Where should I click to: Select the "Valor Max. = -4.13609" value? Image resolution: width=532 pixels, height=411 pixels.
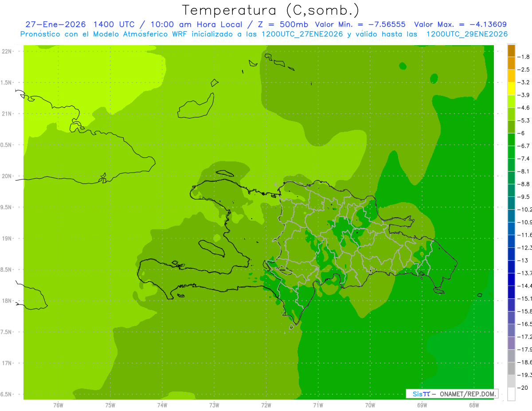click(x=460, y=24)
